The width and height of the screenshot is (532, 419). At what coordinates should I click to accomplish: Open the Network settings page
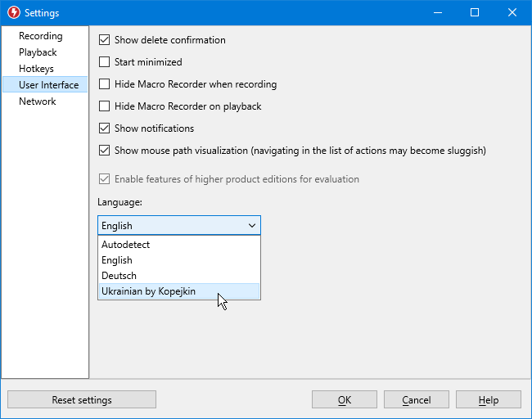(38, 101)
